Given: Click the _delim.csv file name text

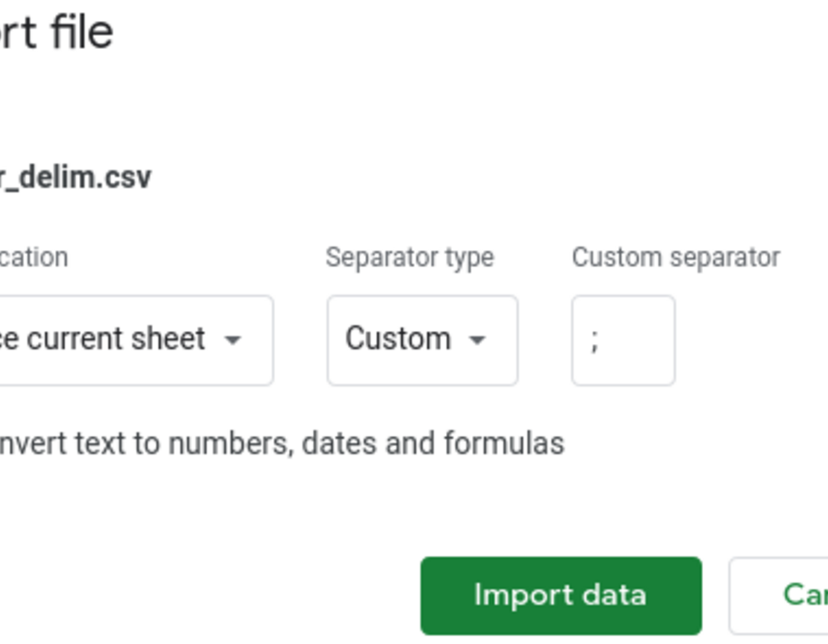Looking at the screenshot, I should click(75, 177).
